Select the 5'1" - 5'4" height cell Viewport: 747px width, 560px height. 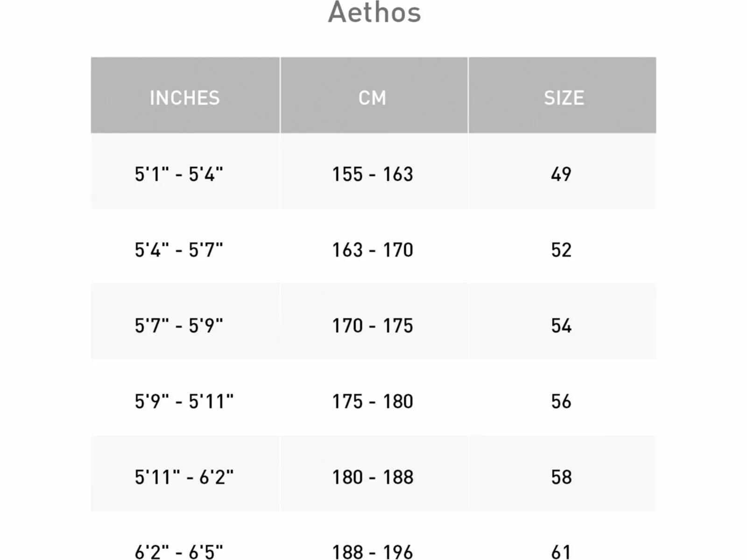pyautogui.click(x=179, y=174)
